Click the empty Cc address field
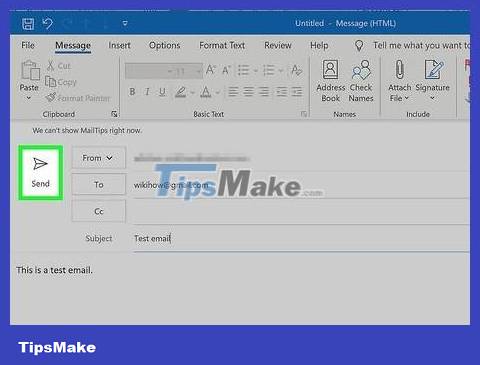Viewport: 480px width, 365px height. click(301, 212)
